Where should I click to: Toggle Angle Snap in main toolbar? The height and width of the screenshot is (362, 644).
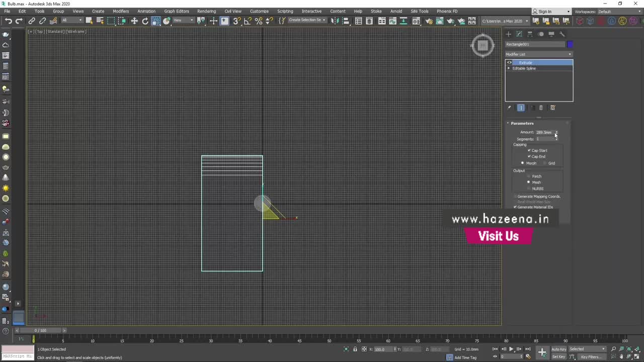pyautogui.click(x=248, y=21)
